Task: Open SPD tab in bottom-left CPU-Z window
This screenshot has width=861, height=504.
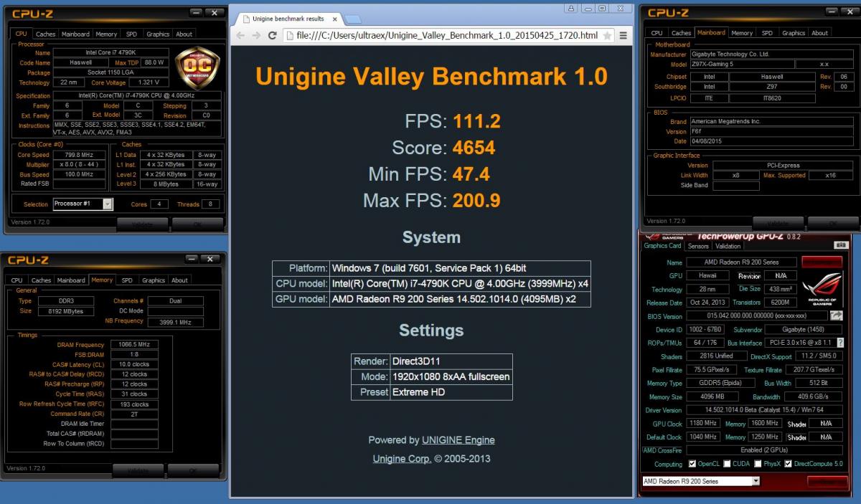Action: pyautogui.click(x=127, y=280)
